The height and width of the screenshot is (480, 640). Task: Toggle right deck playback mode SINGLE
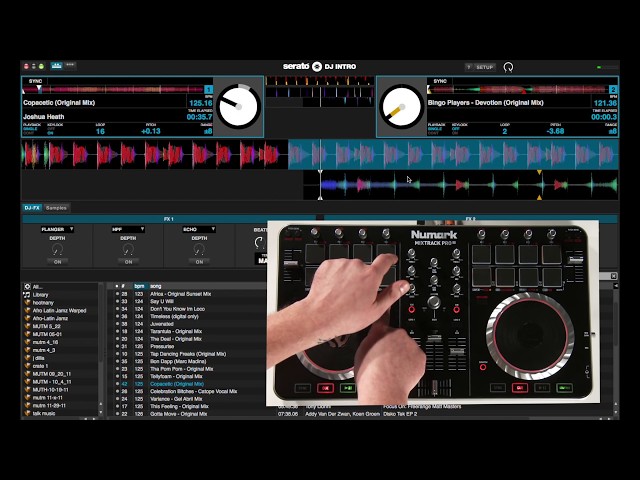pyautogui.click(x=435, y=129)
